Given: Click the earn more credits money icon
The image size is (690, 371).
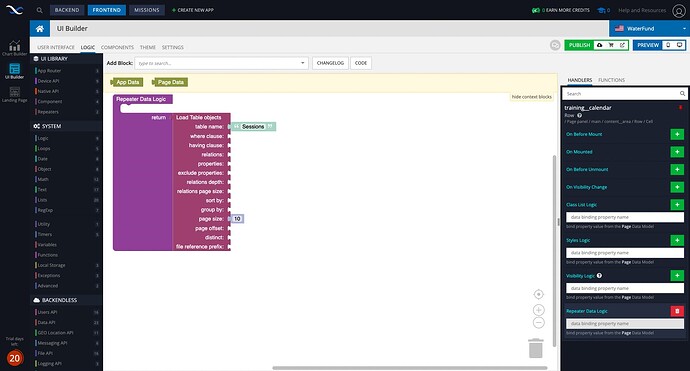Looking at the screenshot, I should click(536, 10).
